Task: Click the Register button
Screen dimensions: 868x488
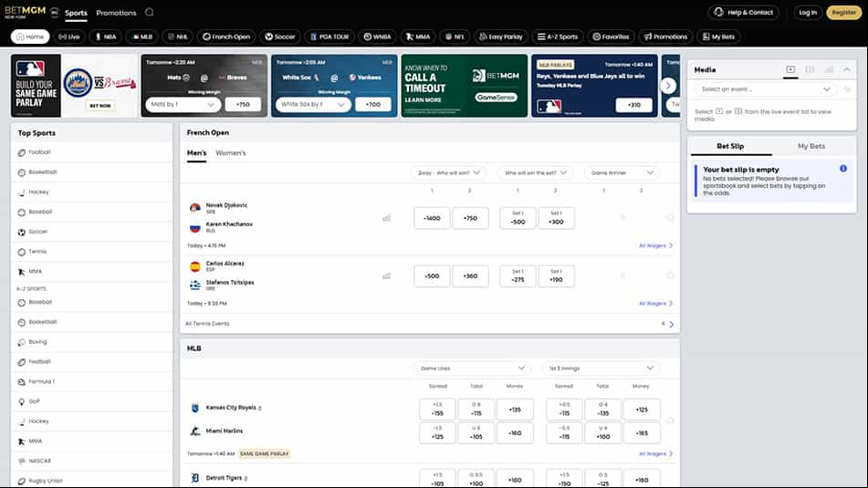Action: coord(843,12)
